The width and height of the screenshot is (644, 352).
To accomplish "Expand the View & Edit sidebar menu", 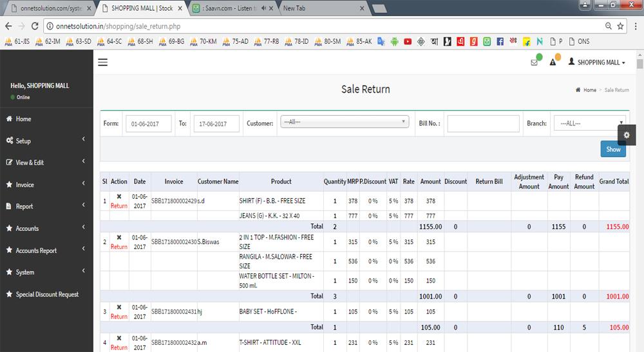I will coord(46,162).
